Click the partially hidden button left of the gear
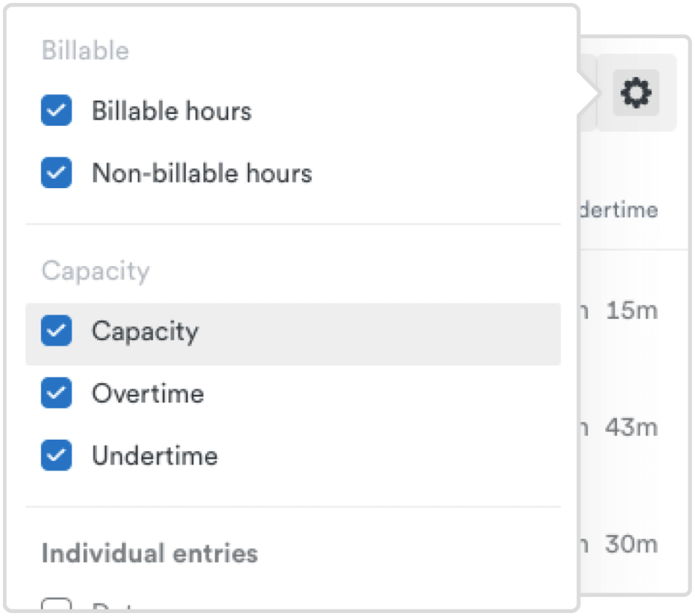Image resolution: width=695 pixels, height=616 pixels. coord(587,93)
